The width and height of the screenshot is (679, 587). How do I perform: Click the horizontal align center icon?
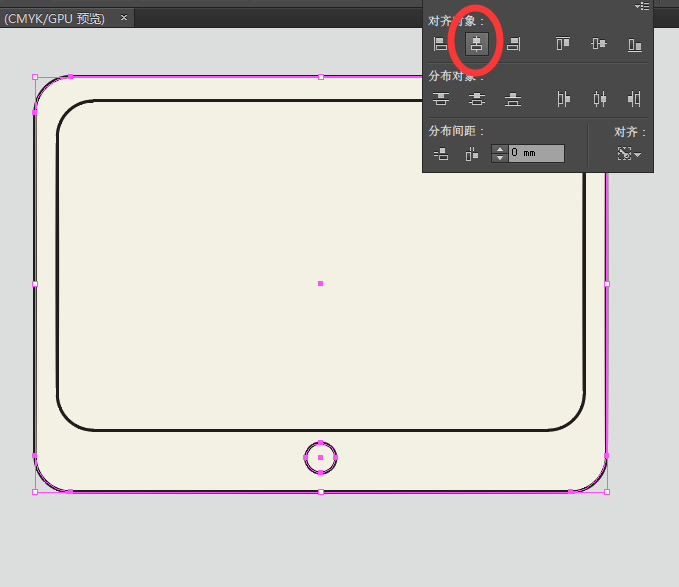point(476,44)
